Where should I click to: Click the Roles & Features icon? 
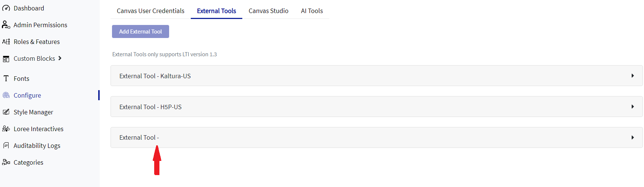tap(6, 42)
